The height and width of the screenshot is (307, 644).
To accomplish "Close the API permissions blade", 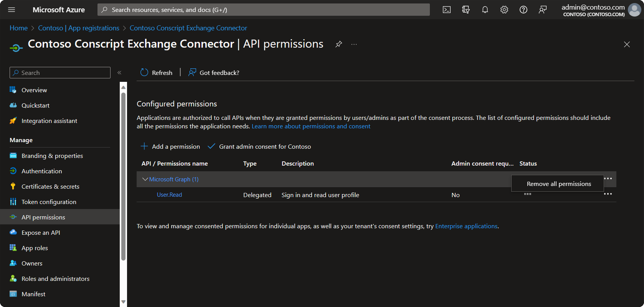I will (x=627, y=45).
